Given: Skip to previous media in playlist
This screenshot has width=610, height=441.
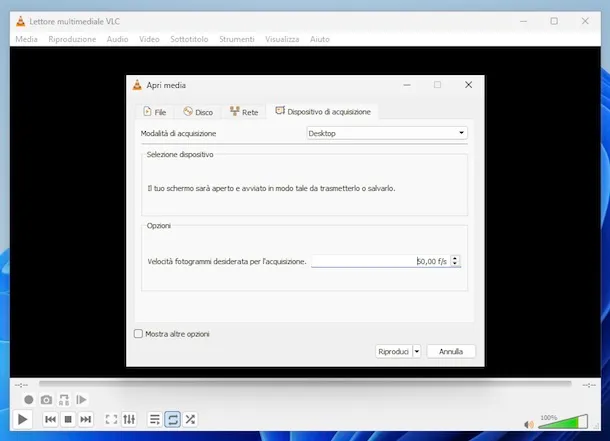Looking at the screenshot, I should pos(50,419).
